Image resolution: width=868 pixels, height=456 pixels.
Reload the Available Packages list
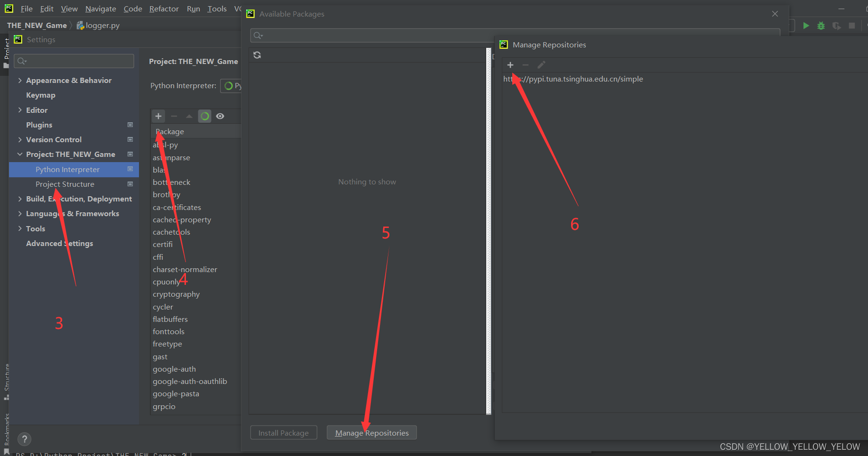tap(257, 55)
